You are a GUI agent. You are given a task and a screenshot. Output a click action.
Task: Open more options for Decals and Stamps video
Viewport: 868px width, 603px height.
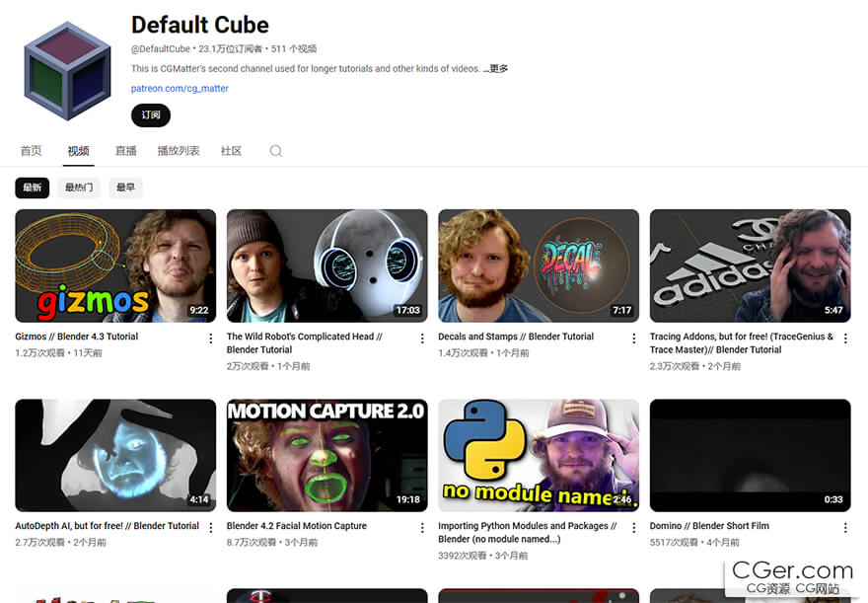point(634,339)
